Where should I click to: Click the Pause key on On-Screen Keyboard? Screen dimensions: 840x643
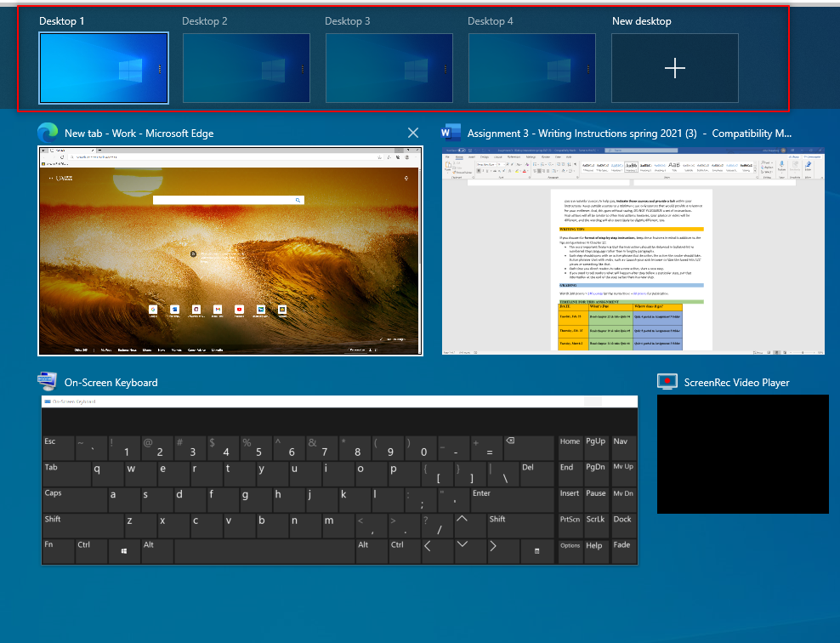pos(596,500)
